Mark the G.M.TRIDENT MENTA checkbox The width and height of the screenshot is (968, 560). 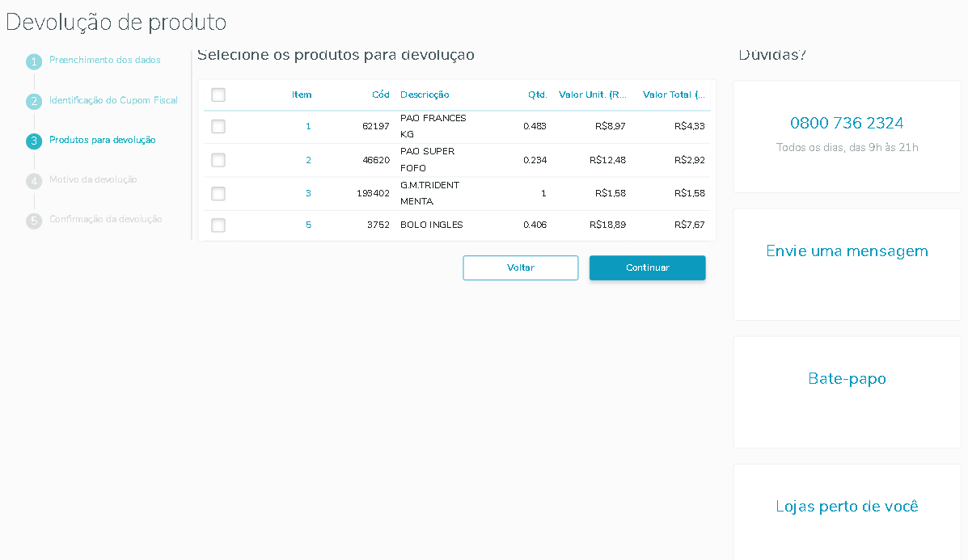(218, 194)
